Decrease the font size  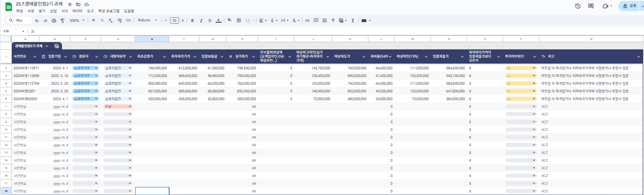tap(166, 20)
